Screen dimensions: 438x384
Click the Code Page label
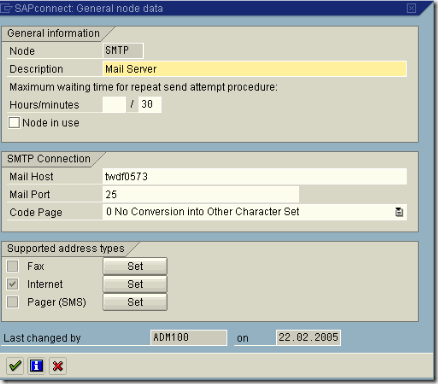coord(36,212)
